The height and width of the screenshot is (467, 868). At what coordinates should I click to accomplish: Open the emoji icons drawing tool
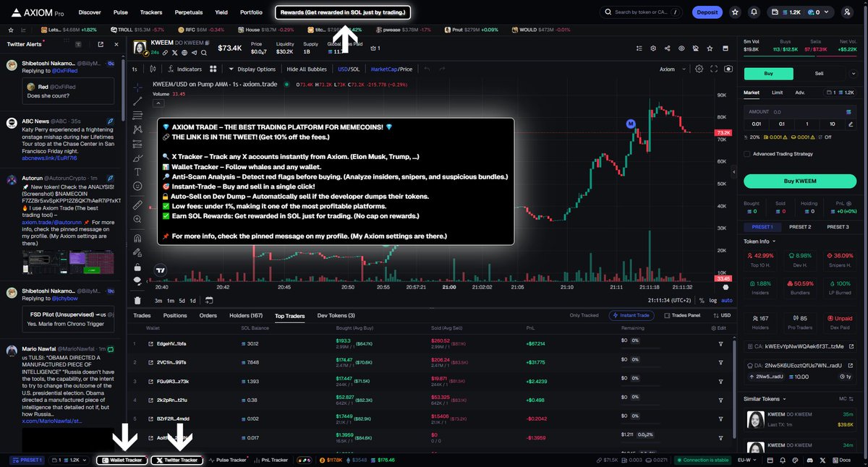point(137,186)
